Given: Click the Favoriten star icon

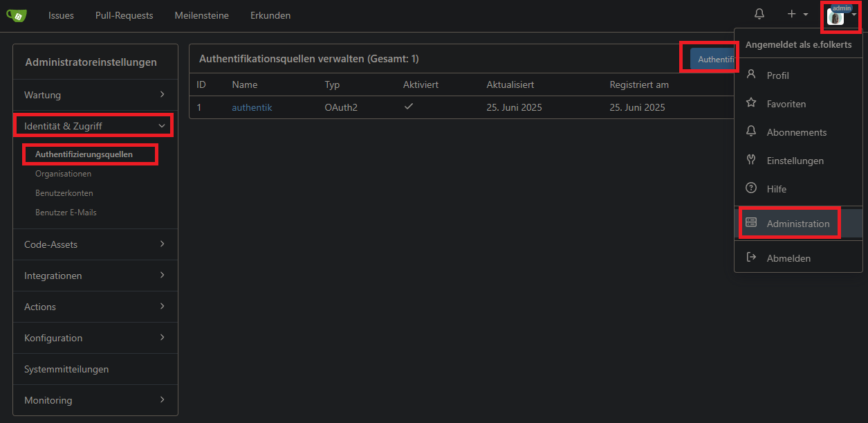Looking at the screenshot, I should (751, 103).
